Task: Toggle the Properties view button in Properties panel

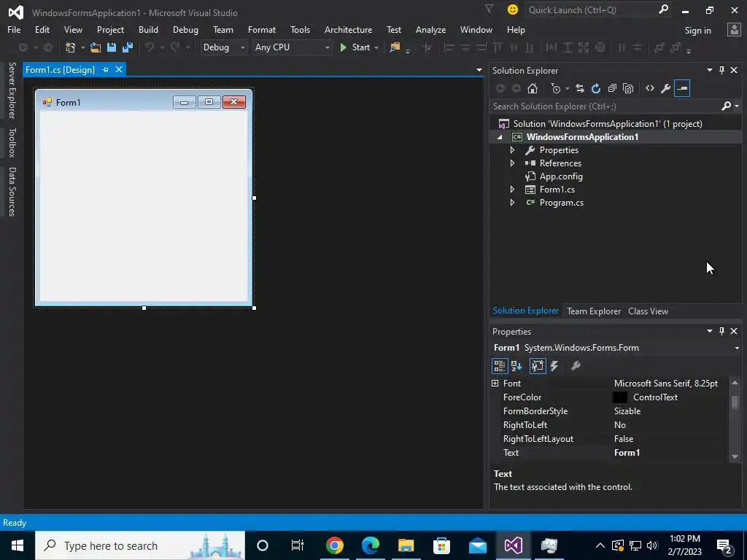Action: click(538, 366)
